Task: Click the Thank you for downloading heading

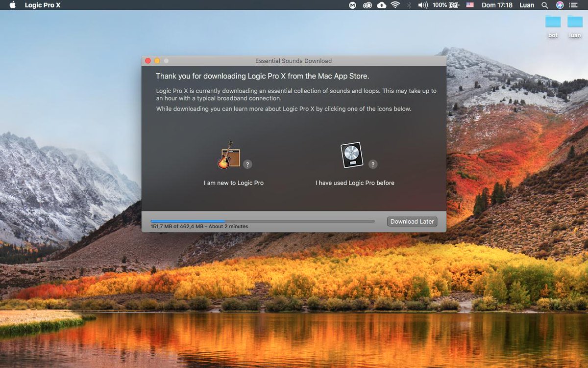Action: click(263, 77)
